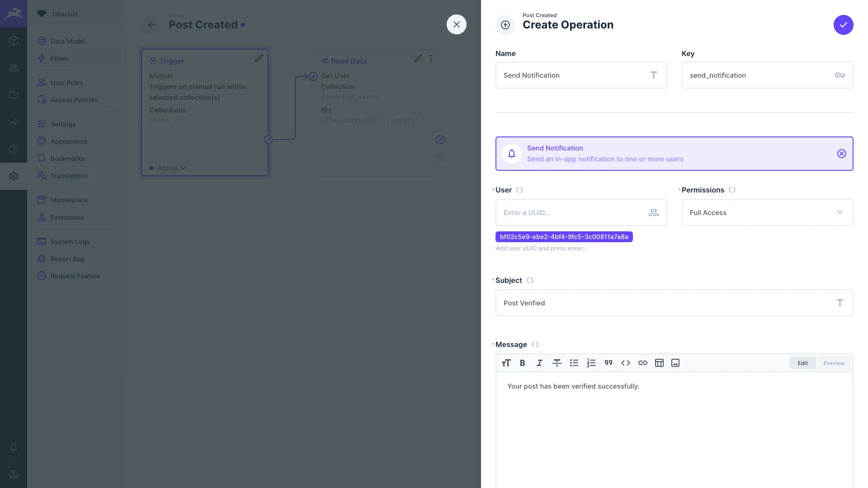Screen dimensions: 868x488
Task: Apply blockquote formatting to the message
Action: tap(609, 363)
